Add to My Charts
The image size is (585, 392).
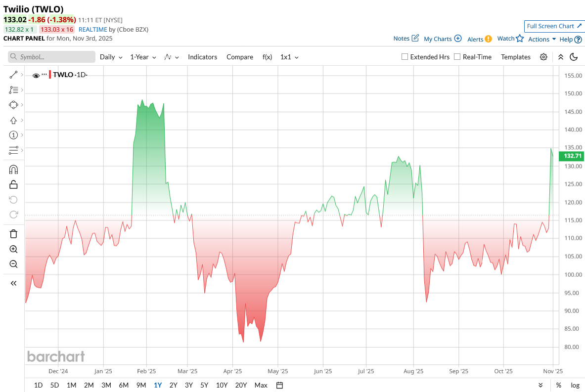[443, 39]
